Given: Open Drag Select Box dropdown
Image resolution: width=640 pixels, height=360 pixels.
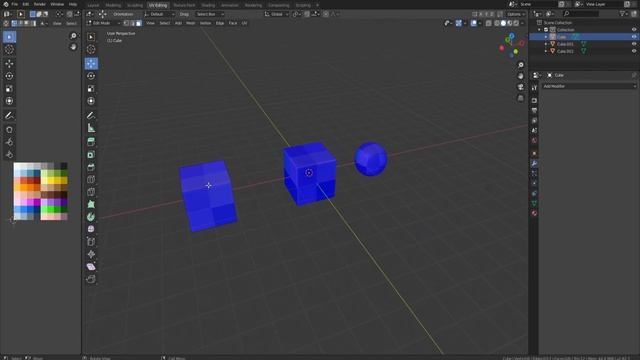Looking at the screenshot, I should coord(210,14).
